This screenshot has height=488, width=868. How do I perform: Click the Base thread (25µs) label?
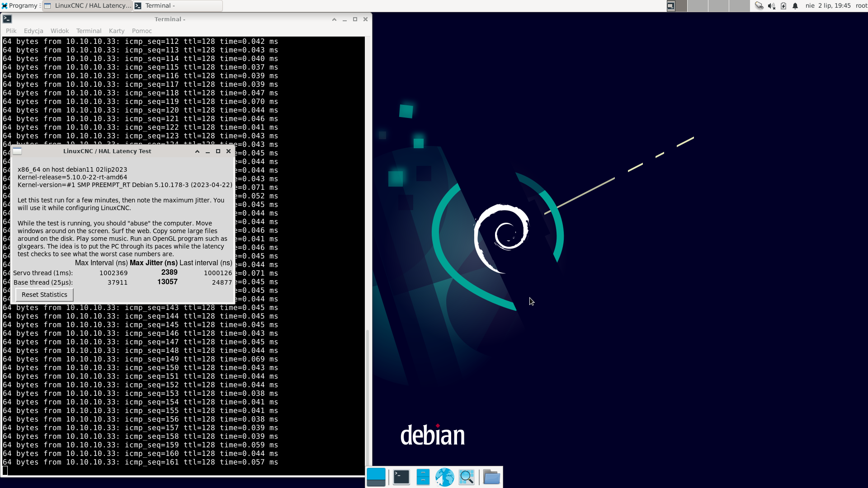pyautogui.click(x=43, y=282)
